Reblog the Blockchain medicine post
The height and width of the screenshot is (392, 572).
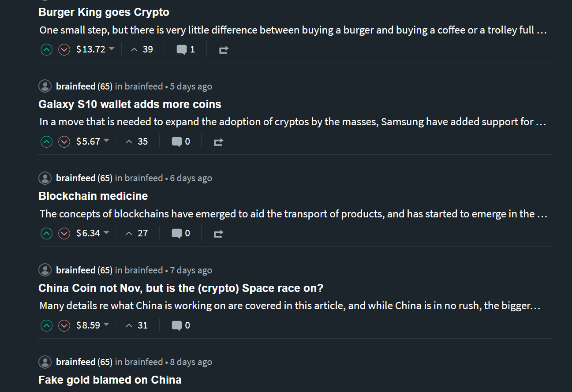[x=218, y=234]
